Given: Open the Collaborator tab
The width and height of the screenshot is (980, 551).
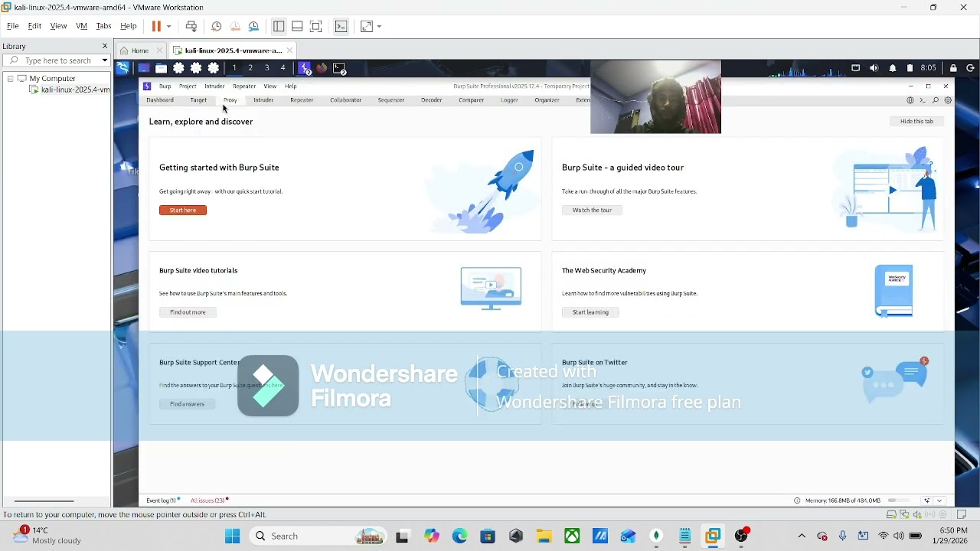Looking at the screenshot, I should (x=346, y=100).
